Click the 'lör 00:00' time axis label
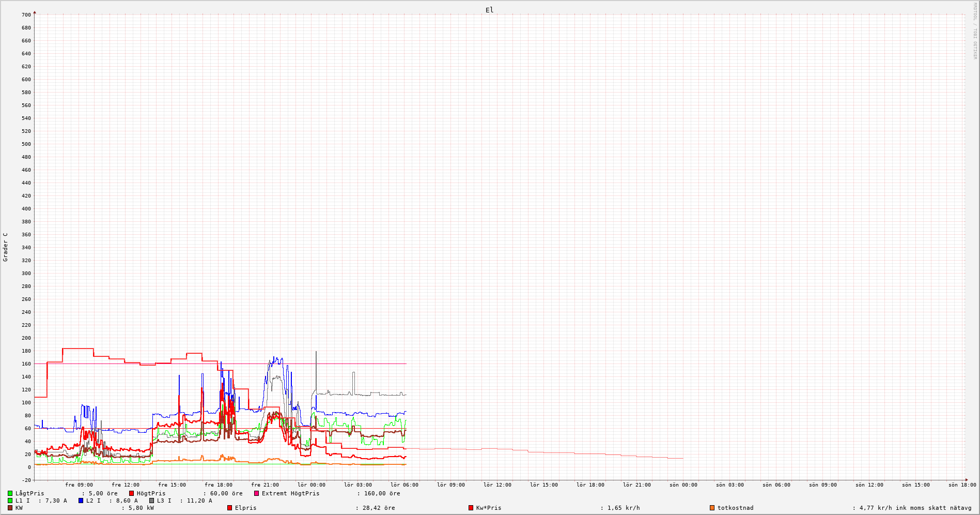The width and height of the screenshot is (980, 515). pos(312,485)
